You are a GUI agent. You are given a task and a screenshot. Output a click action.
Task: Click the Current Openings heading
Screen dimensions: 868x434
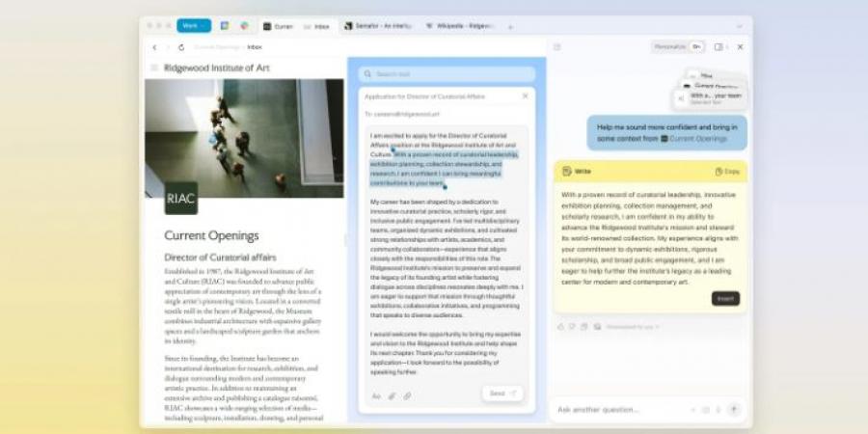211,235
